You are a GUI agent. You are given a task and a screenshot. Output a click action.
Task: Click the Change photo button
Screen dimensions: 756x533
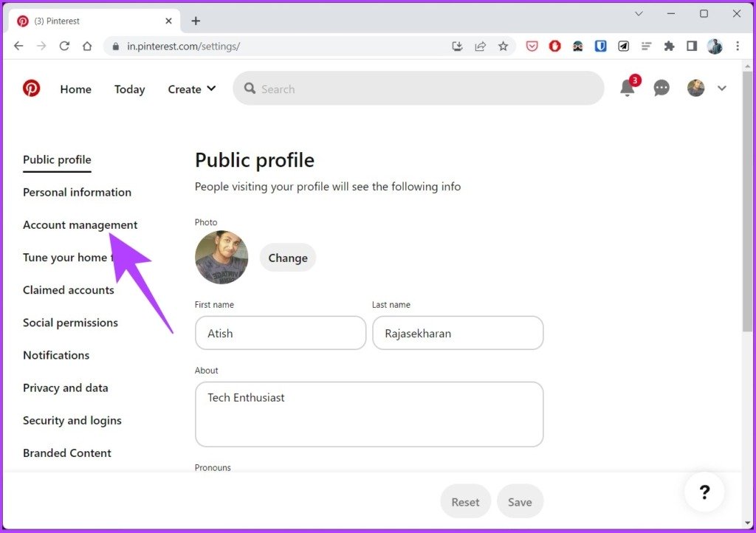tap(288, 258)
